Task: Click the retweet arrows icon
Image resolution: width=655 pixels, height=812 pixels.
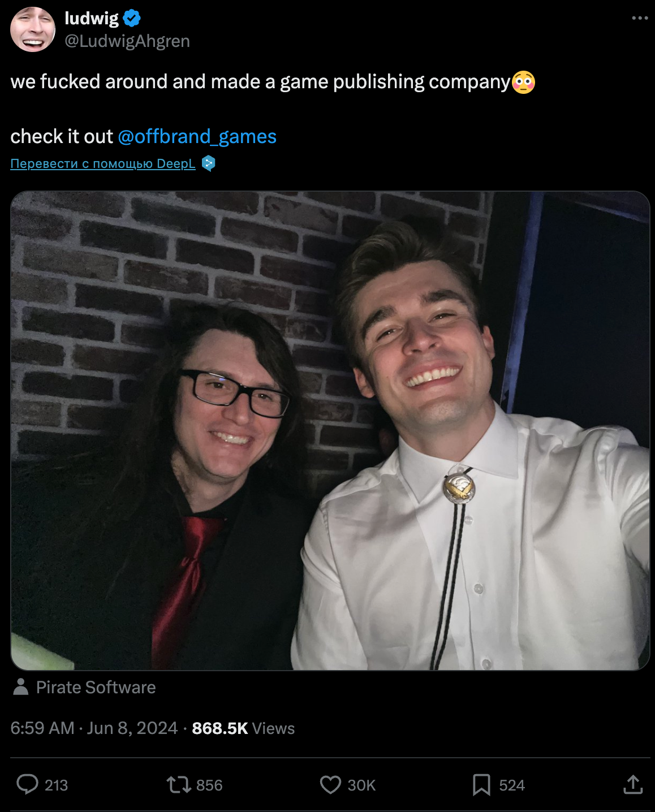Action: (178, 785)
